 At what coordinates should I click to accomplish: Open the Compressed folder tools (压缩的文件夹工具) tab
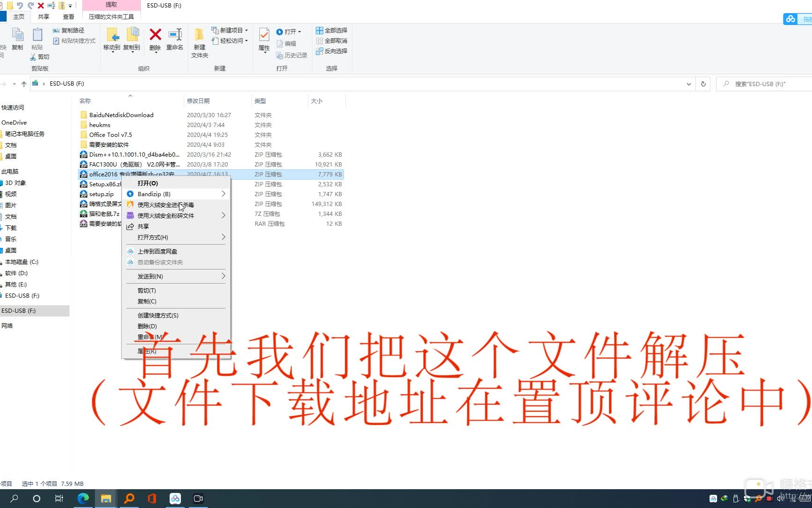[x=111, y=17]
